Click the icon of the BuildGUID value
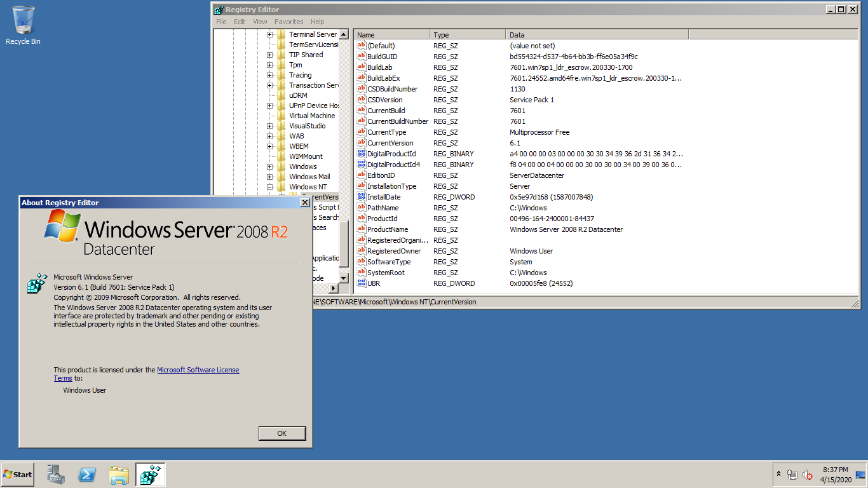 coord(362,57)
